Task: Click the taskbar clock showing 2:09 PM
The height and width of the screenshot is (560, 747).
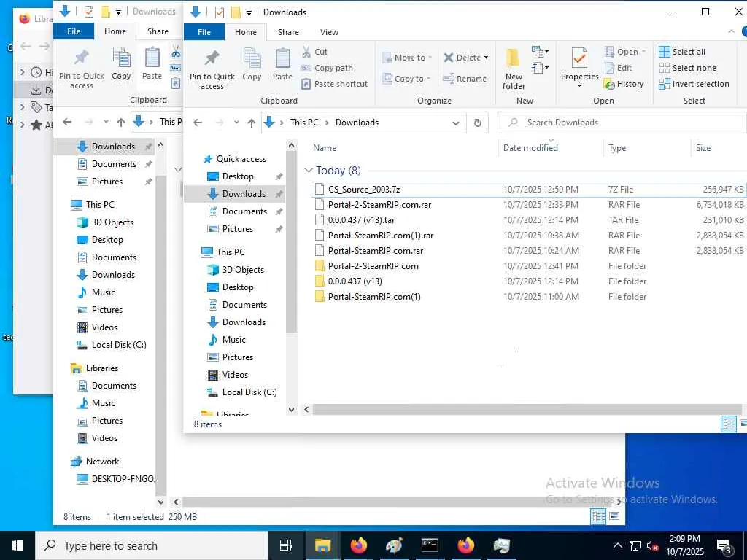Action: [x=684, y=545]
